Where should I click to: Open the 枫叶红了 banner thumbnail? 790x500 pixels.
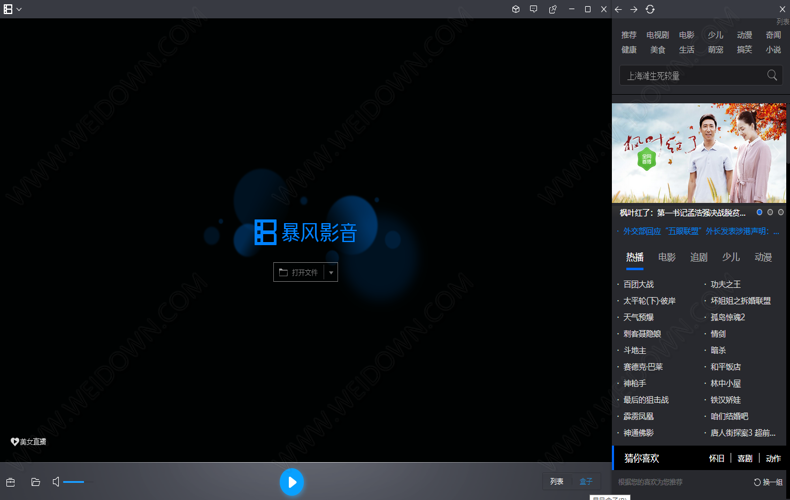(x=699, y=153)
